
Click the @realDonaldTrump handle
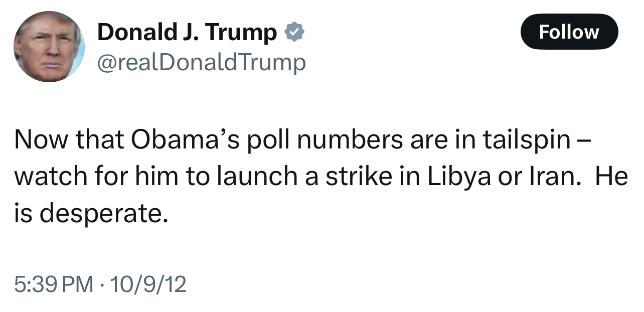[201, 63]
